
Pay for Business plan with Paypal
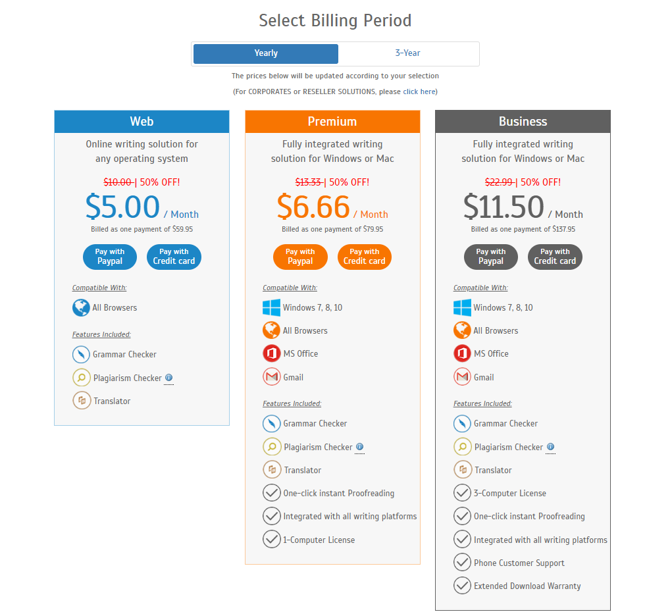(x=491, y=257)
